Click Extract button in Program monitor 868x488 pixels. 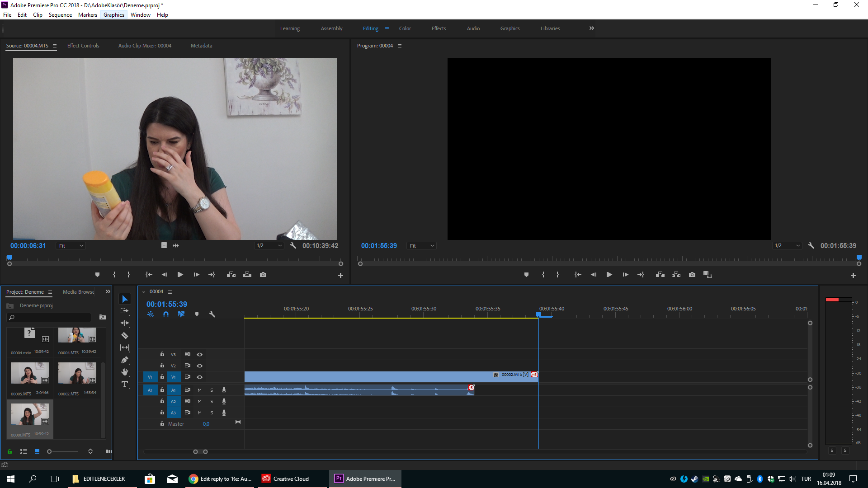pyautogui.click(x=676, y=275)
